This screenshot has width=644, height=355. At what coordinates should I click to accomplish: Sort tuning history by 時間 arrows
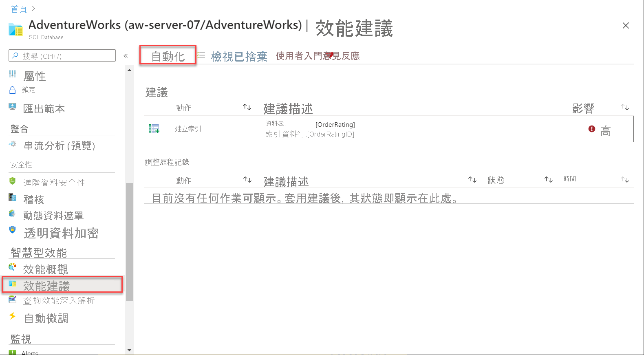625,180
